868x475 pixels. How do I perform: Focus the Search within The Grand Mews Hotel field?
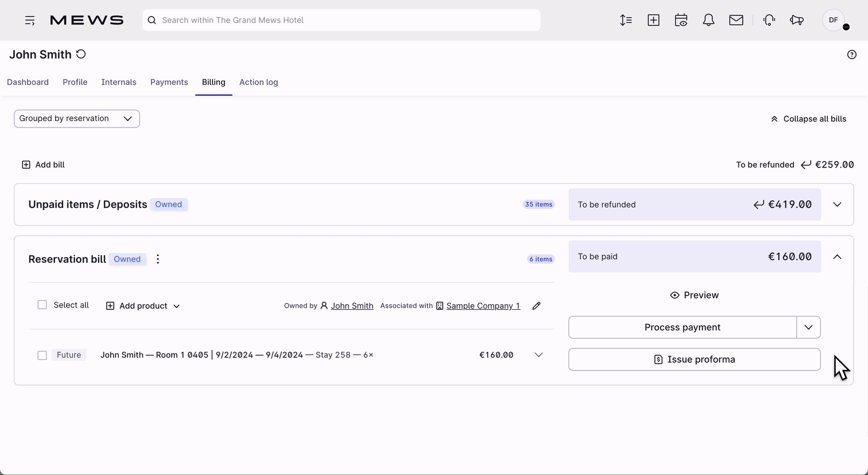[342, 20]
